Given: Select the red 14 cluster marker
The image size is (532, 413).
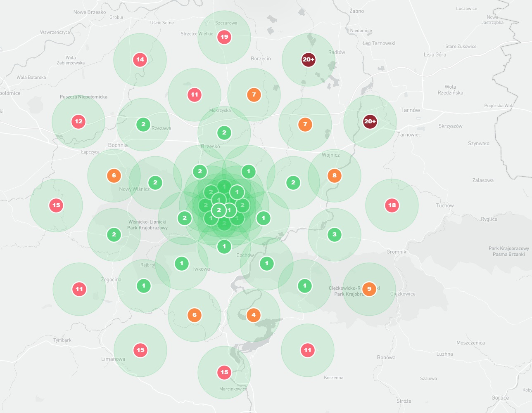Looking at the screenshot, I should [140, 60].
